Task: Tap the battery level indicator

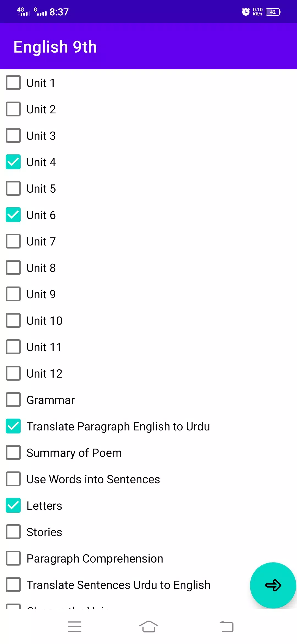Action: [x=273, y=12]
